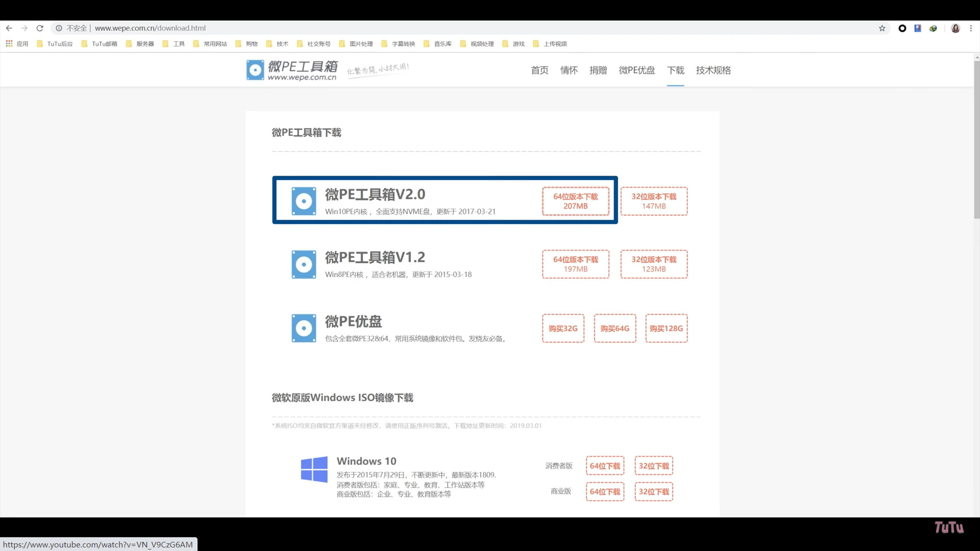Open the 工具 bookmark folder
Screen dimensions: 980x551
174,44
